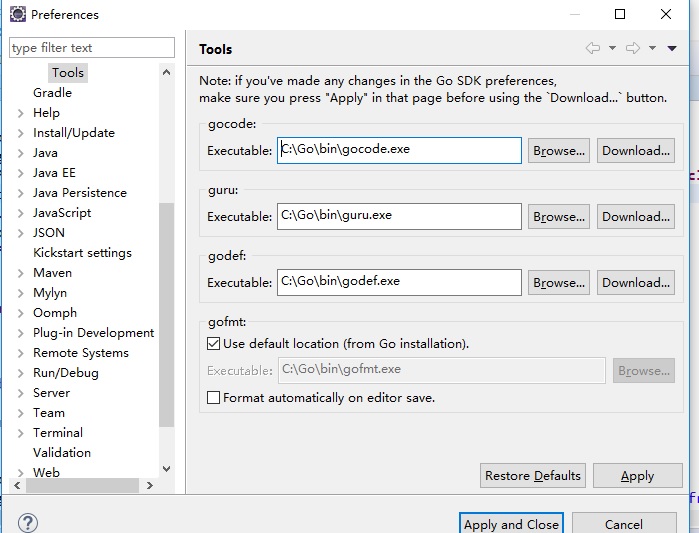
Task: Click the horizontal scroll left arrow
Action: (x=17, y=485)
